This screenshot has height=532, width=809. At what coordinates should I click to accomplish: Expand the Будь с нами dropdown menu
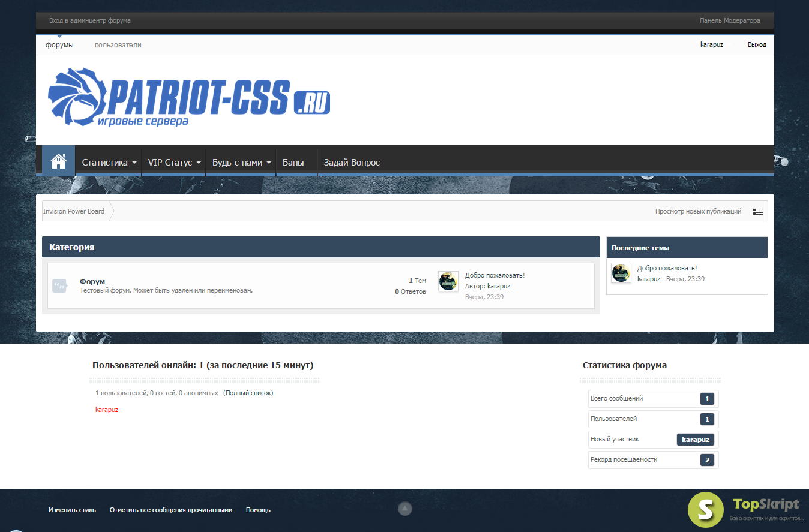241,163
